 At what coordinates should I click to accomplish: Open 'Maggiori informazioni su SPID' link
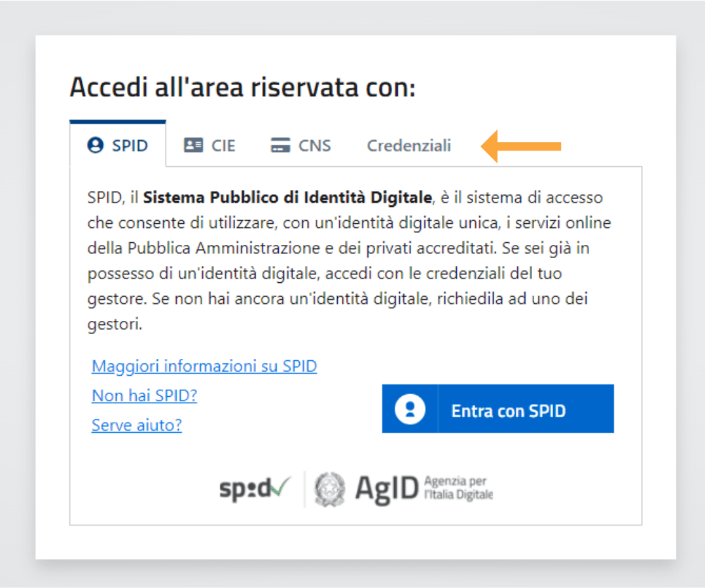pos(204,365)
